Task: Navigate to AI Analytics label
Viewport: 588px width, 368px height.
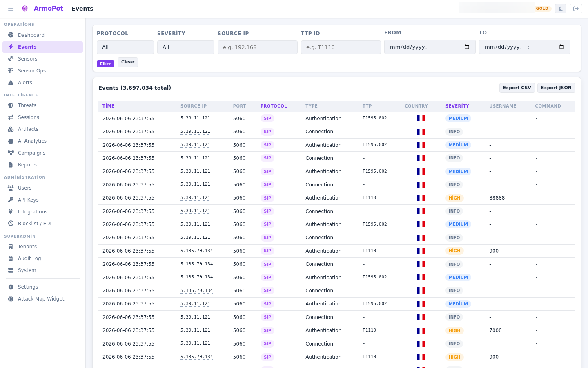Action: pos(32,141)
